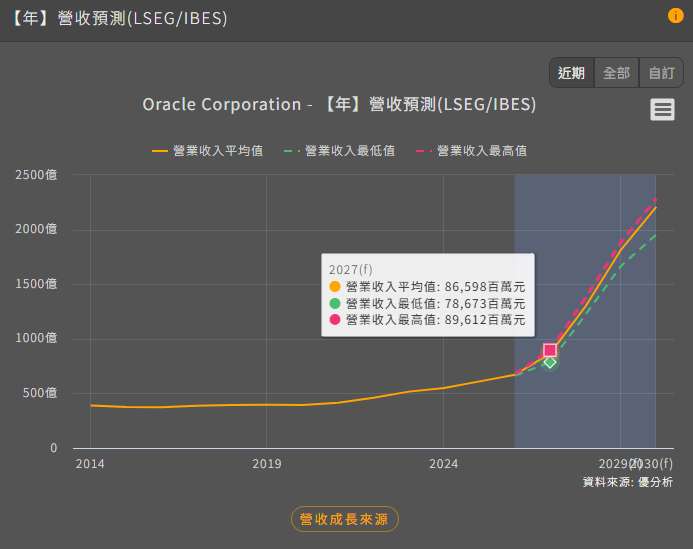The image size is (693, 549).
Task: Click the orange line legend swatch
Action: (160, 151)
